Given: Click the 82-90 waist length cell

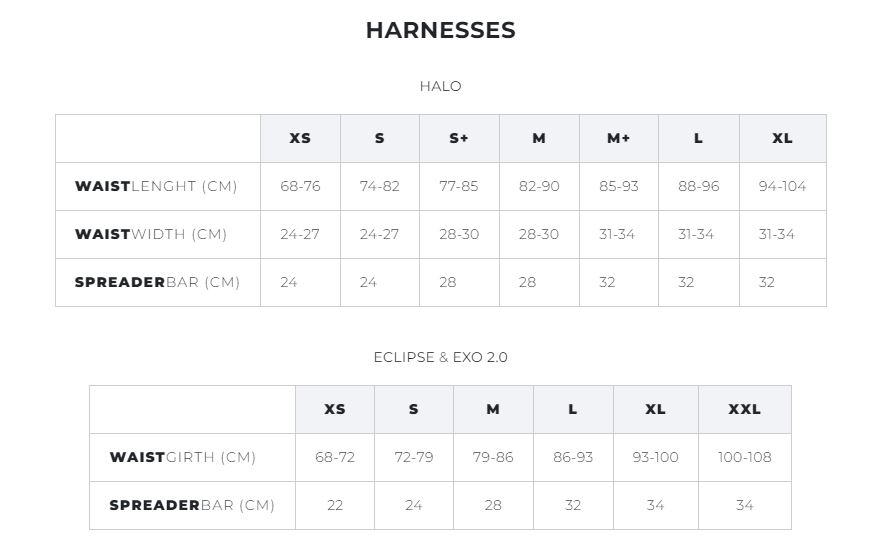Looking at the screenshot, I should [x=539, y=186].
